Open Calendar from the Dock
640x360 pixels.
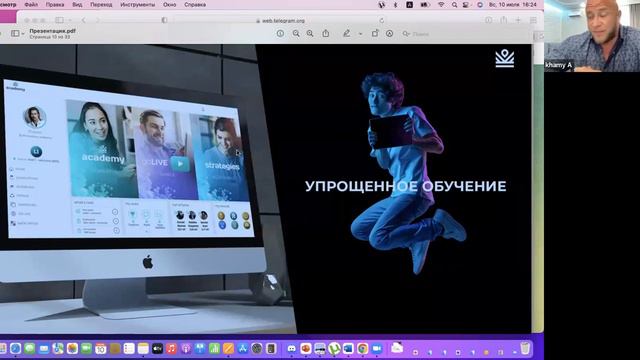[x=100, y=349]
